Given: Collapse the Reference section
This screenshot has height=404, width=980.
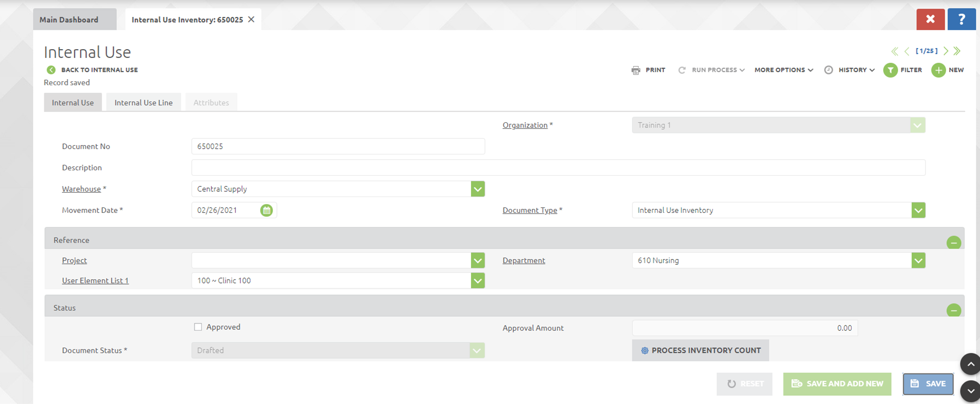Looking at the screenshot, I should coord(953,242).
